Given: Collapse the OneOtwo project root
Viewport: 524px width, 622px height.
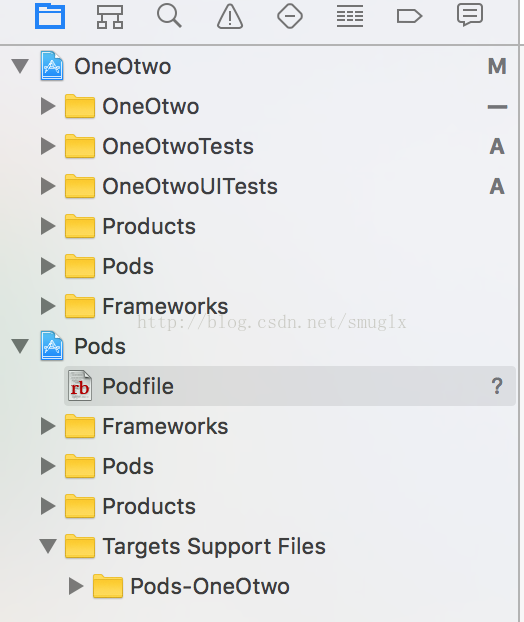Looking at the screenshot, I should point(20,66).
